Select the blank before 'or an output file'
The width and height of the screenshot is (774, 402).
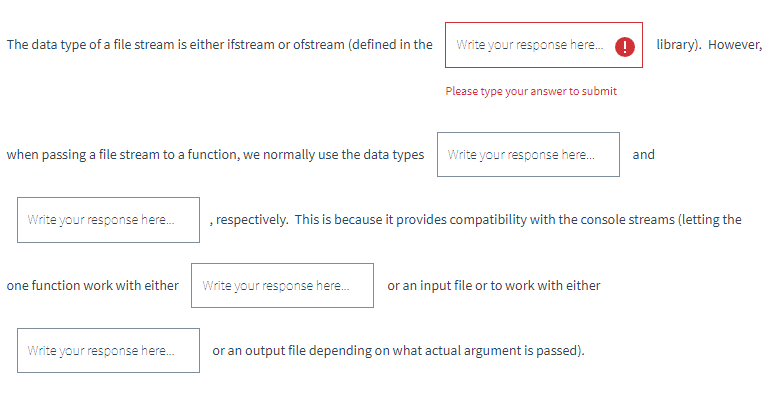[109, 351]
